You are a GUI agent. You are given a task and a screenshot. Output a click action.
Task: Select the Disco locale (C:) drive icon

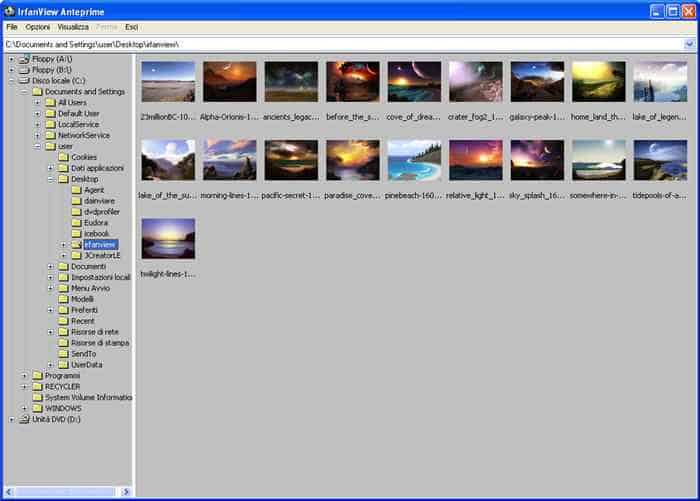coord(25,81)
